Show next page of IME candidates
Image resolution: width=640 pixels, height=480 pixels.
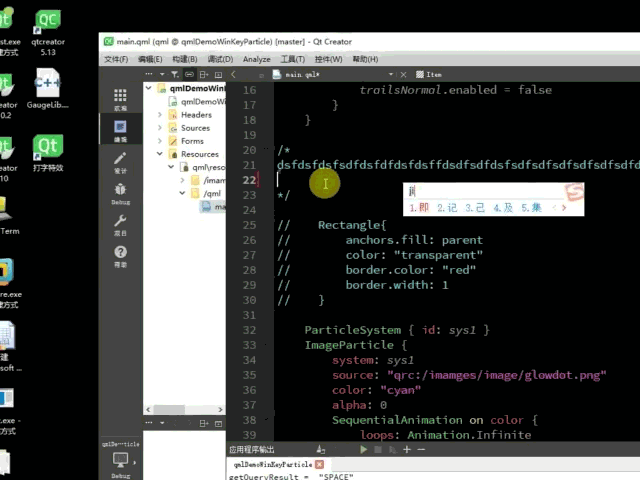point(564,208)
